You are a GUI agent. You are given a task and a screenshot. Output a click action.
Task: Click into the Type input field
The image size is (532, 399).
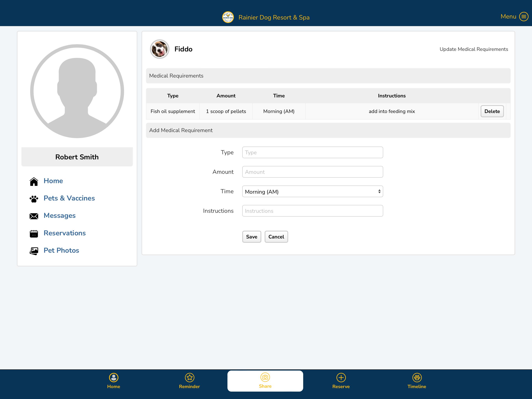312,152
